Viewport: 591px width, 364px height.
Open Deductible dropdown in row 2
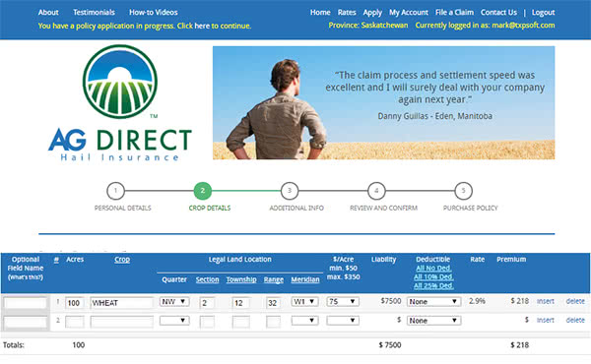click(x=433, y=321)
